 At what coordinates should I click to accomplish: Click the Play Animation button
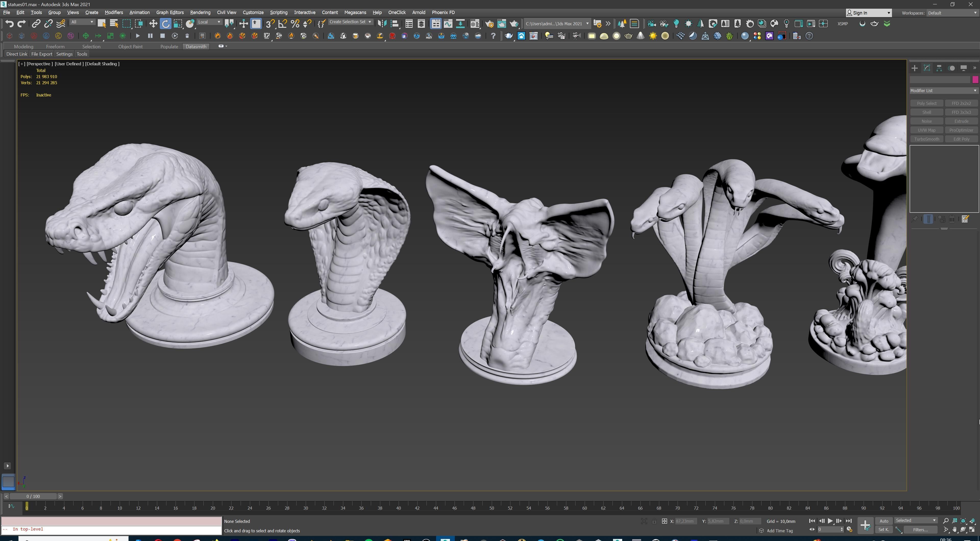pos(830,521)
